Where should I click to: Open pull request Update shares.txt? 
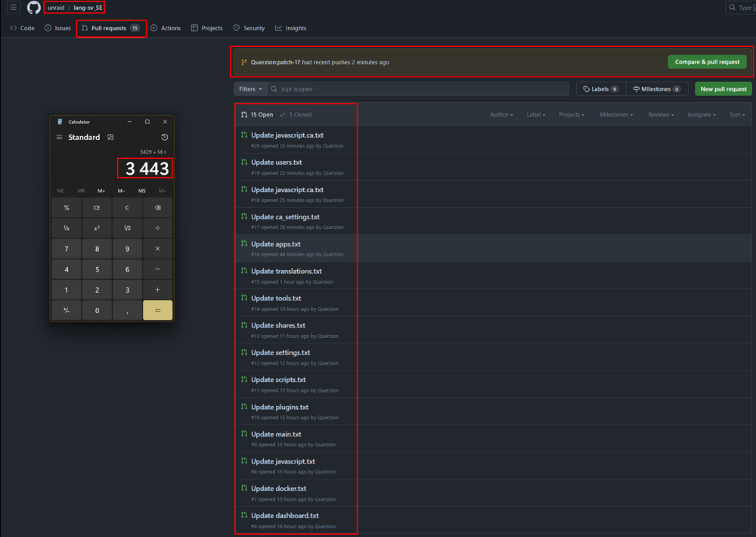(277, 325)
